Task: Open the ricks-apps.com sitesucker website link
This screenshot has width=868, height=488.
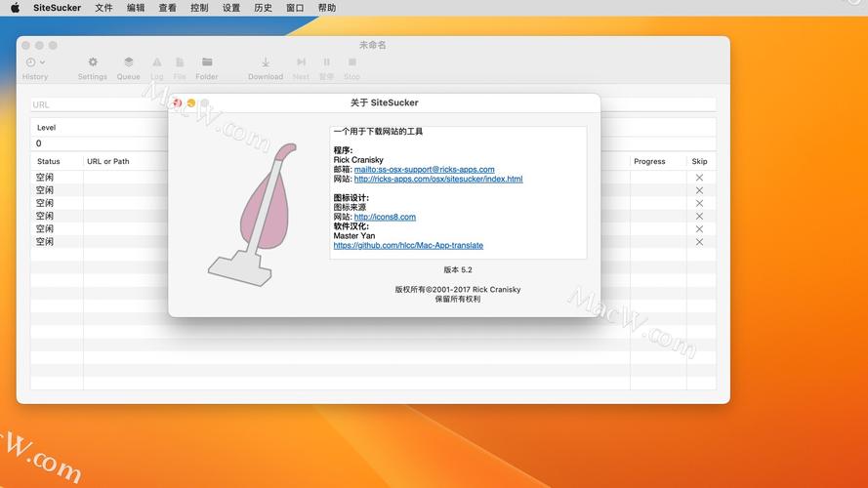Action: [x=438, y=179]
